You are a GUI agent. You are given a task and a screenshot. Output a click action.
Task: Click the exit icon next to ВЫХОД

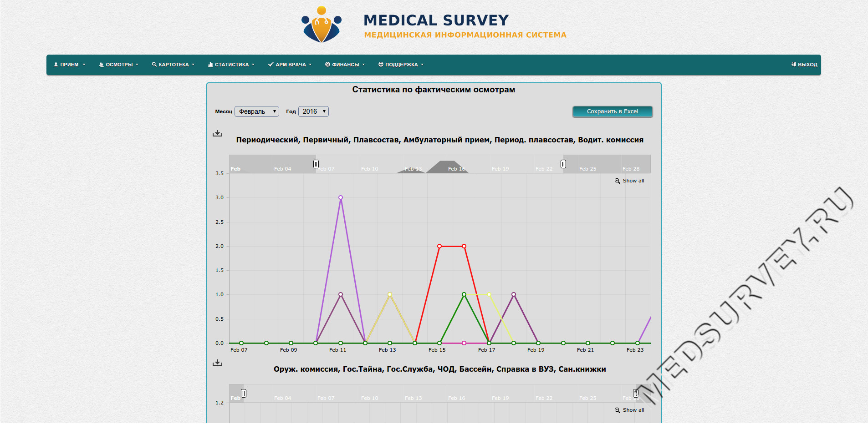tap(793, 65)
